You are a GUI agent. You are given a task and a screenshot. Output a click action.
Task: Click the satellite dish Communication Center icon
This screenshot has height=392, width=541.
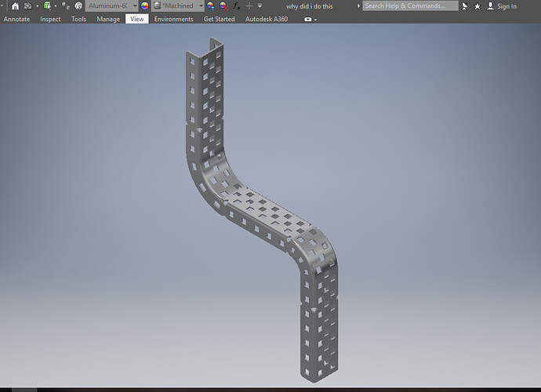[x=465, y=5]
